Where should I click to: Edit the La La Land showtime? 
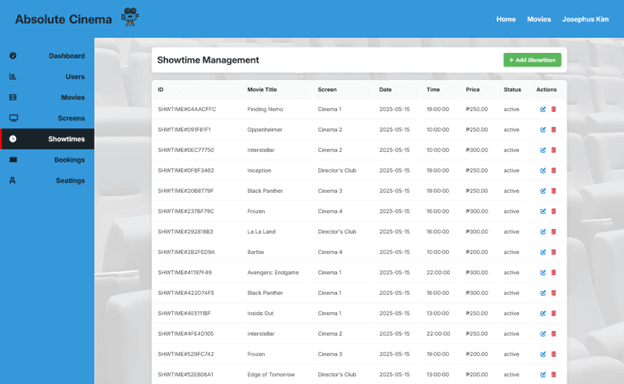[x=543, y=232]
